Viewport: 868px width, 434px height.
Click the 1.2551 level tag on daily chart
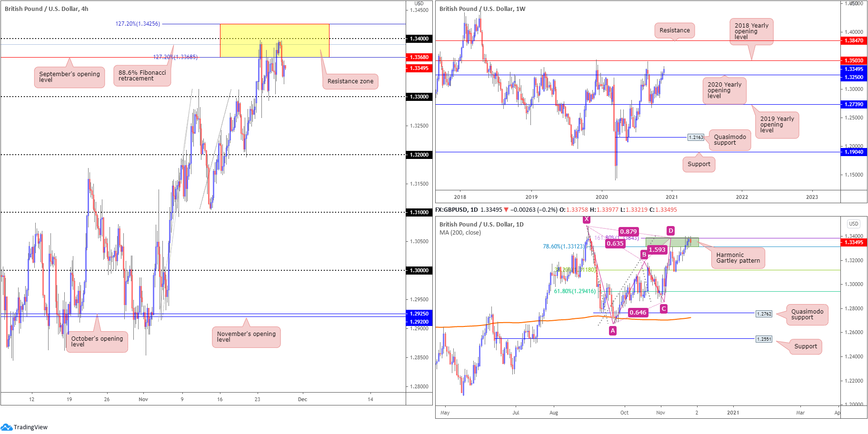click(764, 339)
